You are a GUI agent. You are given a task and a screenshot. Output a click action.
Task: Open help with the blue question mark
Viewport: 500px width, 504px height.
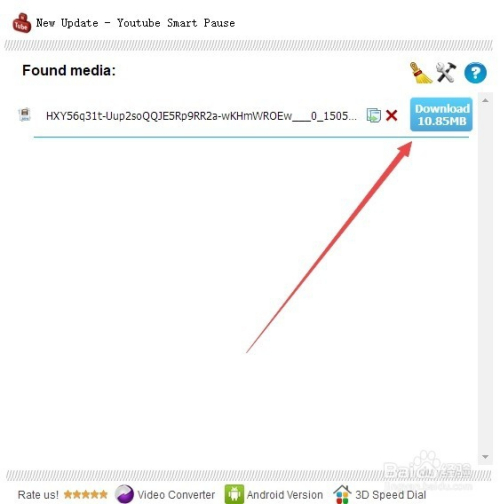(475, 73)
